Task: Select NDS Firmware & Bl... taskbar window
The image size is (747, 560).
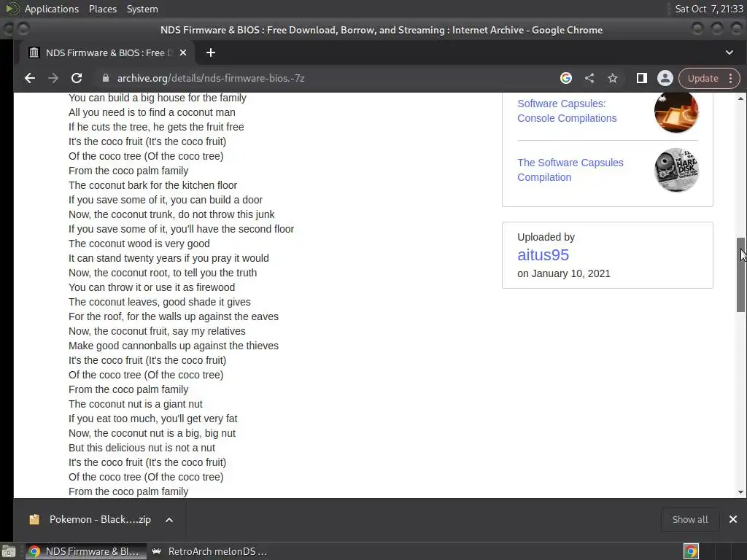Action: [x=85, y=551]
